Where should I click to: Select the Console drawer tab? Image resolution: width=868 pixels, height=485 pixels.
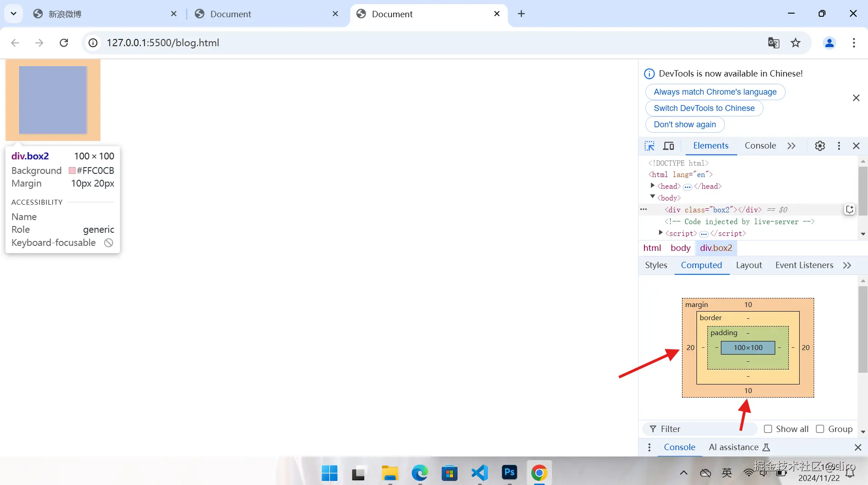click(x=679, y=447)
